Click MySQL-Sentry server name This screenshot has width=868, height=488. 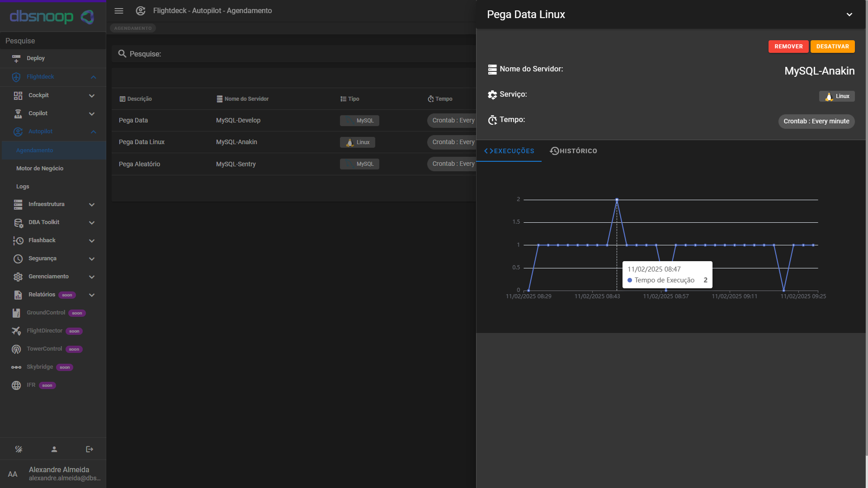click(236, 164)
